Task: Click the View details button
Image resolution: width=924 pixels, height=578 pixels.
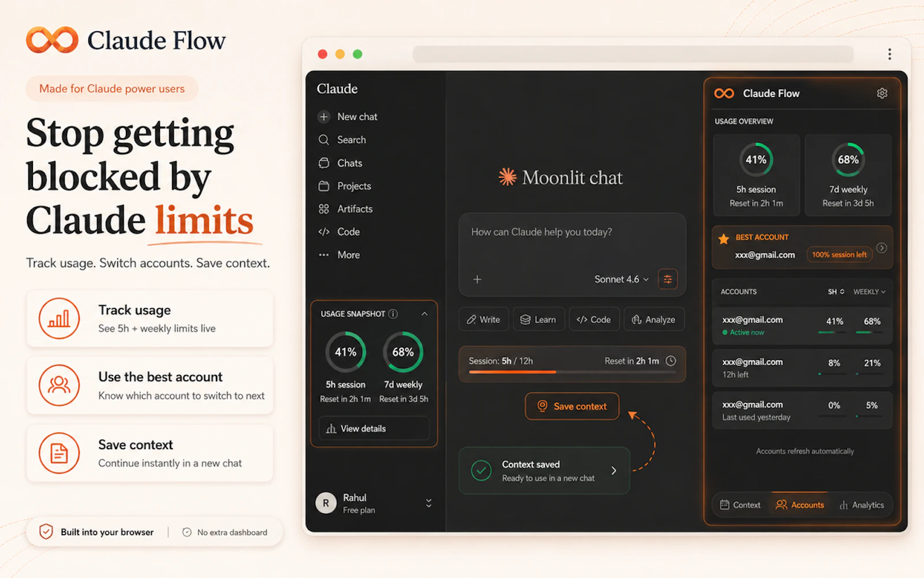Action: 374,428
